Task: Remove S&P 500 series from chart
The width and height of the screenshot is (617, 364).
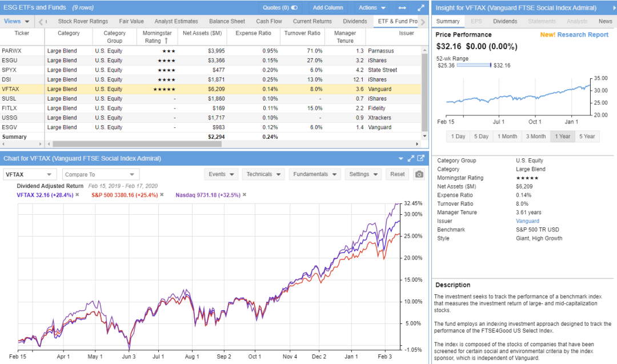Action: [162, 195]
